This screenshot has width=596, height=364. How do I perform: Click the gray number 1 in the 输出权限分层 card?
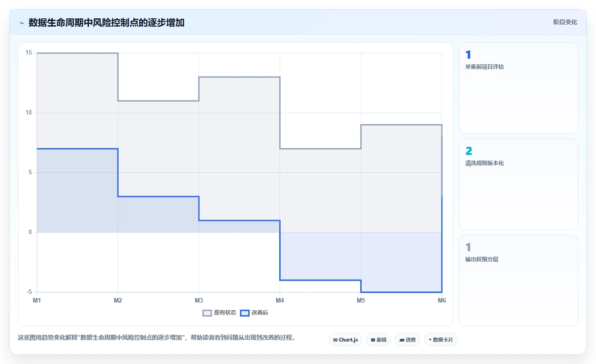click(x=468, y=248)
